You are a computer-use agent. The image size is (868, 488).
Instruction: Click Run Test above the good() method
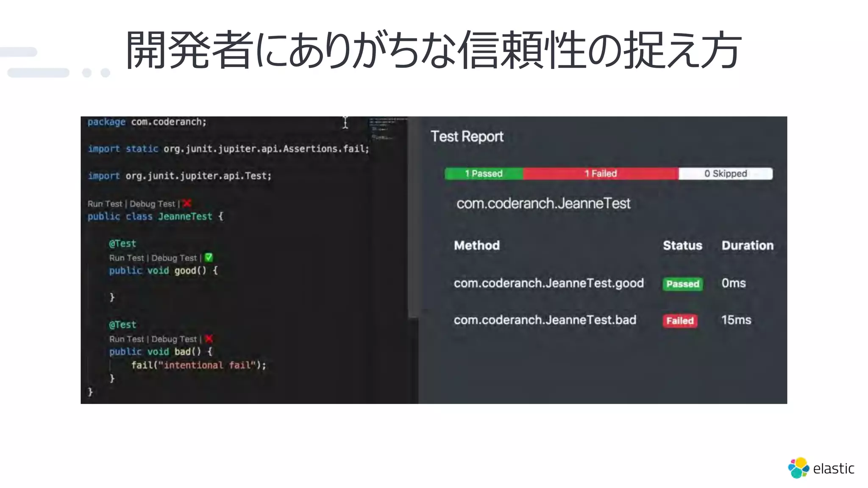click(x=126, y=258)
